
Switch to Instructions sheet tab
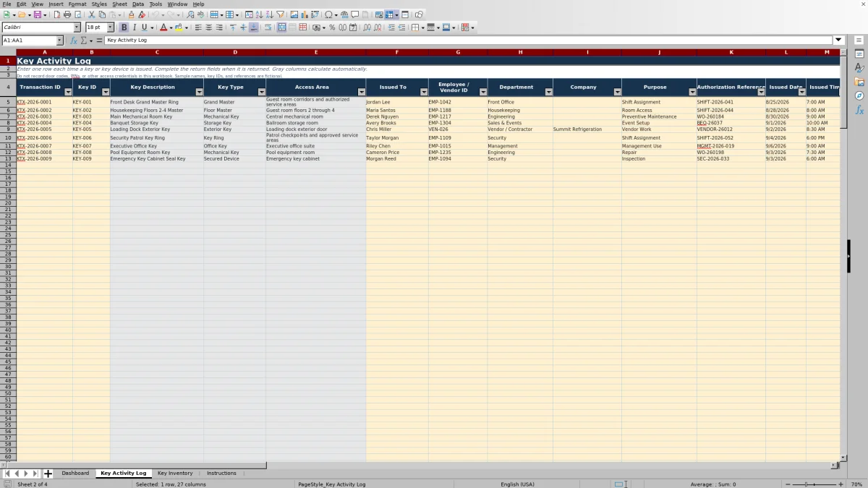point(221,473)
